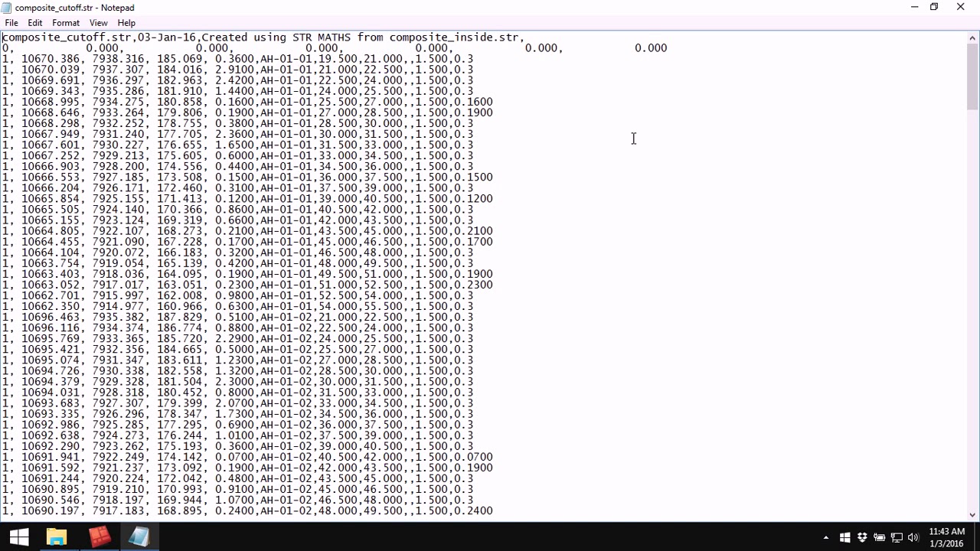Viewport: 980px width, 551px height.
Task: Open the volume control in the tray
Action: [x=913, y=538]
